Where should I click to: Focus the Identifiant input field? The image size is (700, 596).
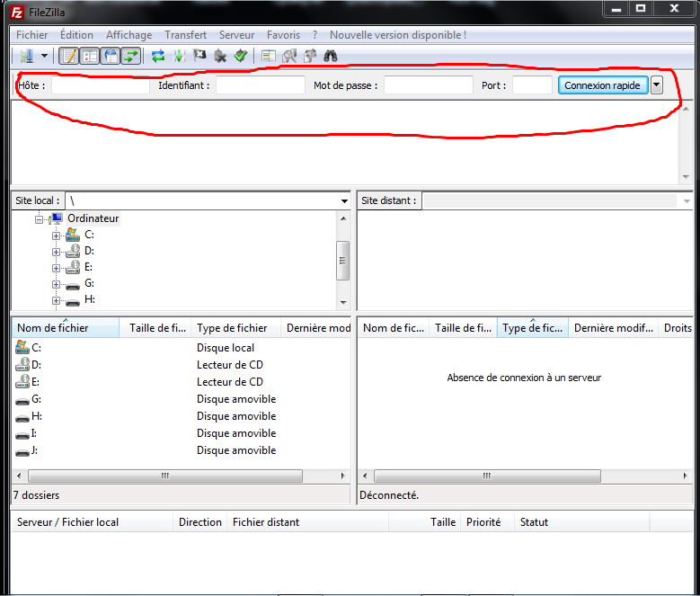point(261,85)
